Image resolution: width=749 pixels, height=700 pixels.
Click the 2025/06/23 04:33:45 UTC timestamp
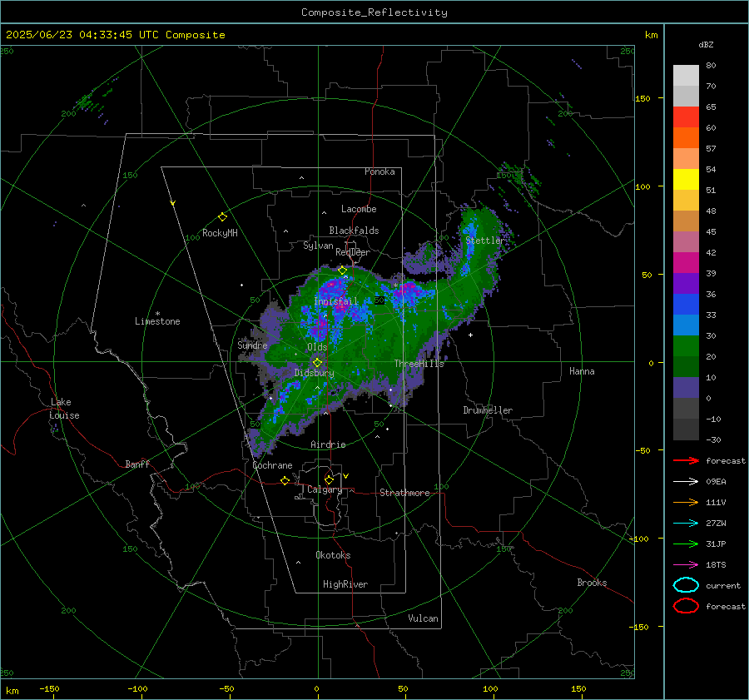(76, 35)
